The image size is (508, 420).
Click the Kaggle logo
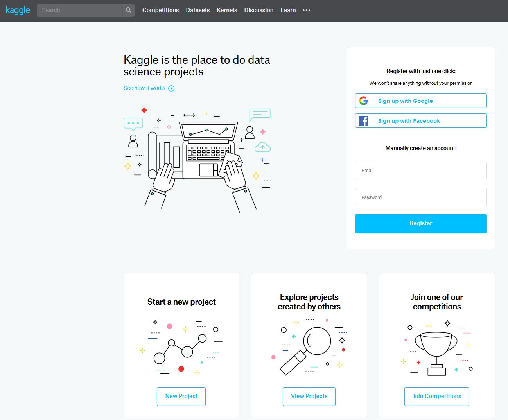[x=18, y=10]
